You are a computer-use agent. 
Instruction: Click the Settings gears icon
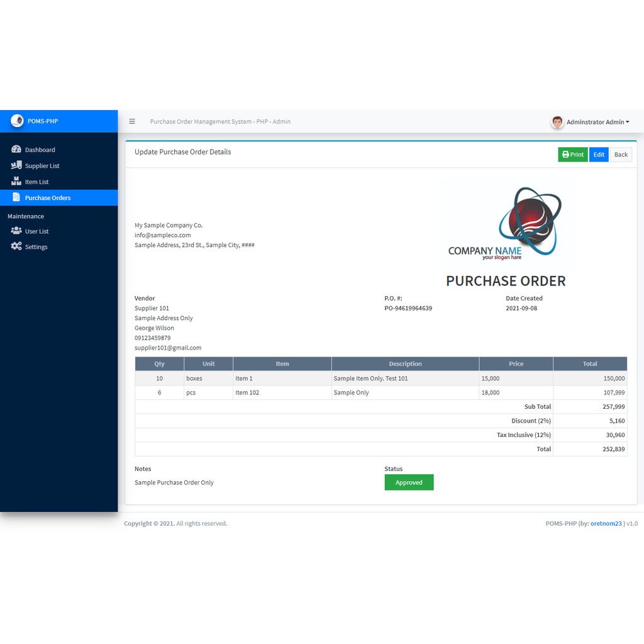(x=16, y=247)
